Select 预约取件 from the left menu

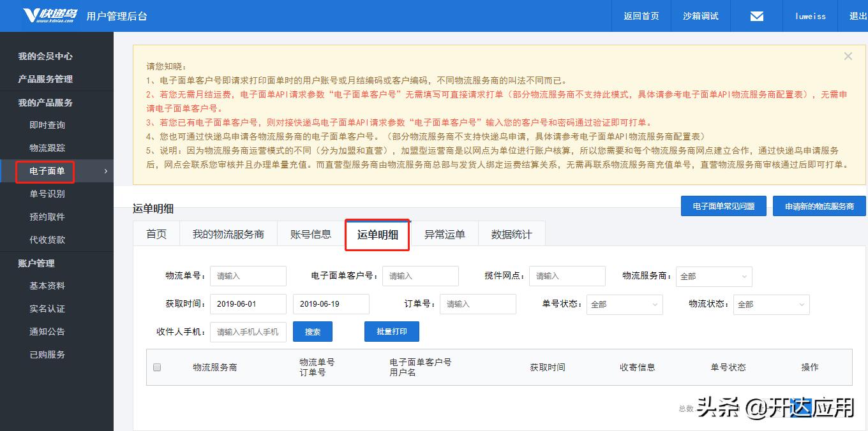(x=49, y=217)
